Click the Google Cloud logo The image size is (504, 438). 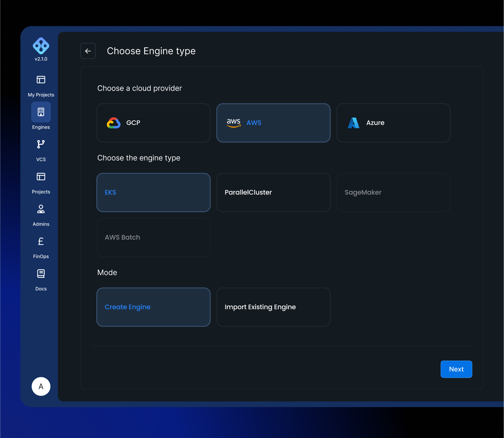pyautogui.click(x=114, y=123)
